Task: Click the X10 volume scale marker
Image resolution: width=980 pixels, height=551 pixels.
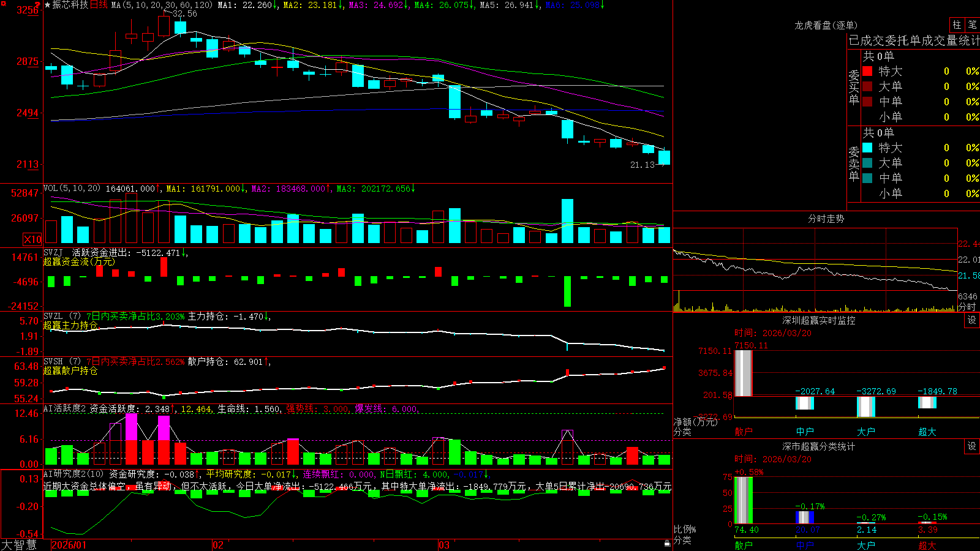Action: (x=32, y=239)
